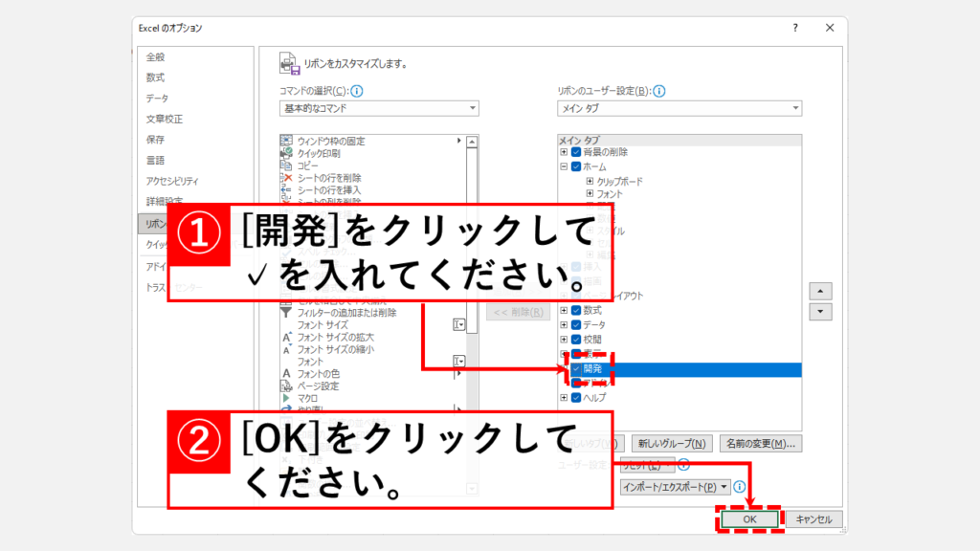
Task: Click the OK button
Action: click(x=749, y=518)
